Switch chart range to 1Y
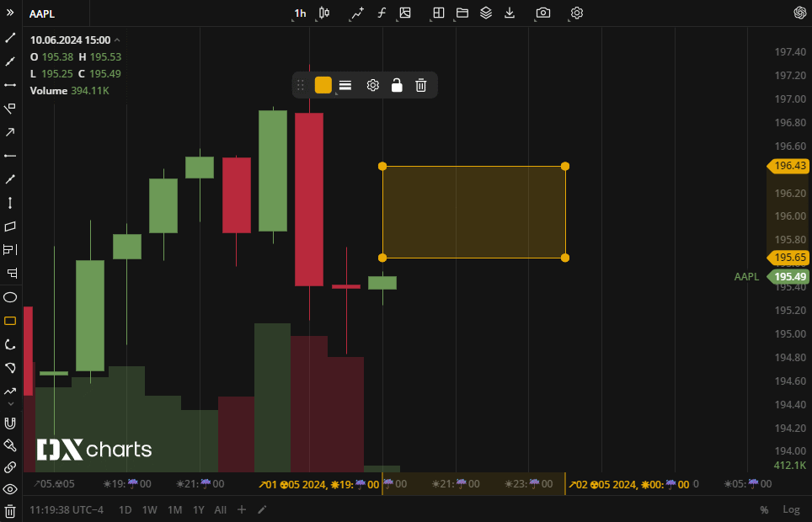This screenshot has width=812, height=522. click(198, 510)
